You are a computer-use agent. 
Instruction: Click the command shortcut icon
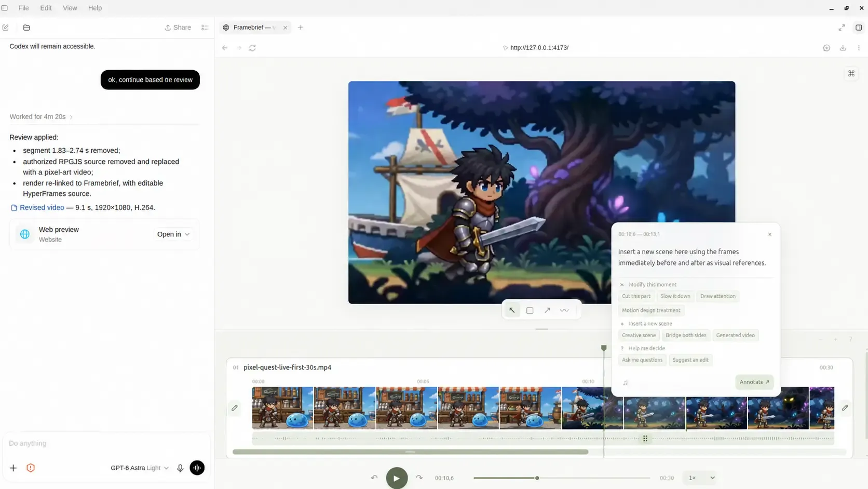(x=851, y=74)
